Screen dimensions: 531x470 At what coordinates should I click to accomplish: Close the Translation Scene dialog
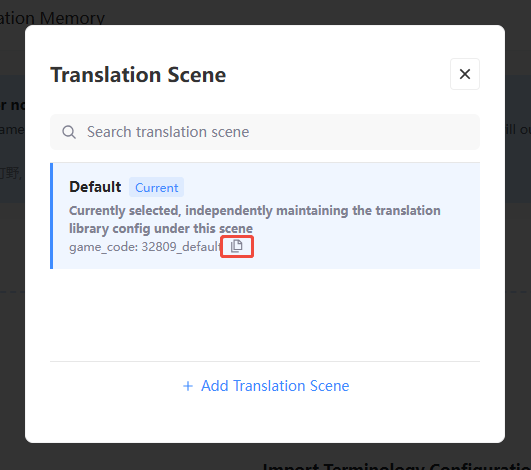click(x=465, y=74)
